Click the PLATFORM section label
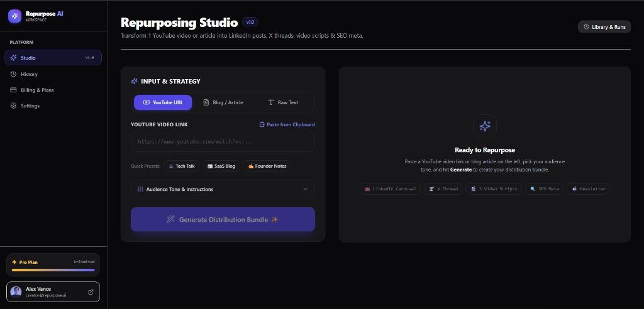The image size is (644, 309). click(x=21, y=42)
